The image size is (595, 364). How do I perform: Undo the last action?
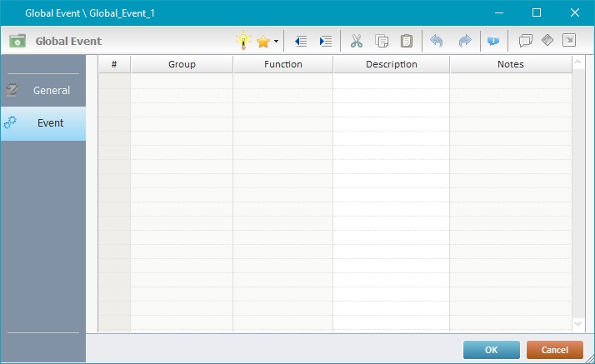tap(437, 41)
